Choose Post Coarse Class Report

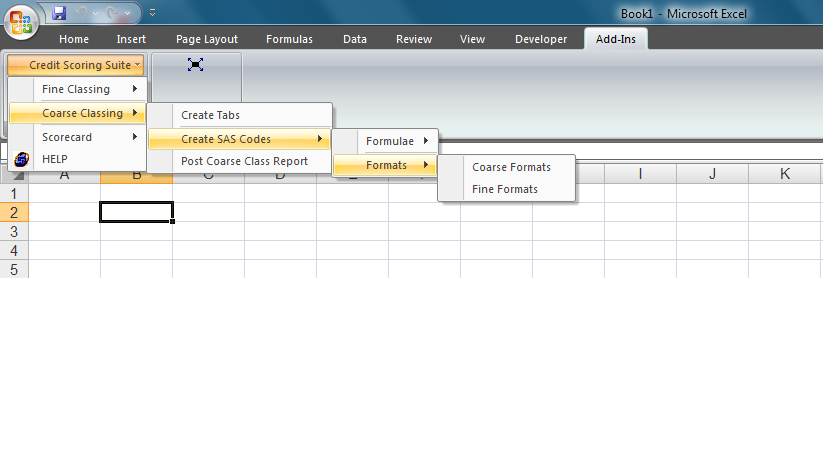click(x=240, y=161)
